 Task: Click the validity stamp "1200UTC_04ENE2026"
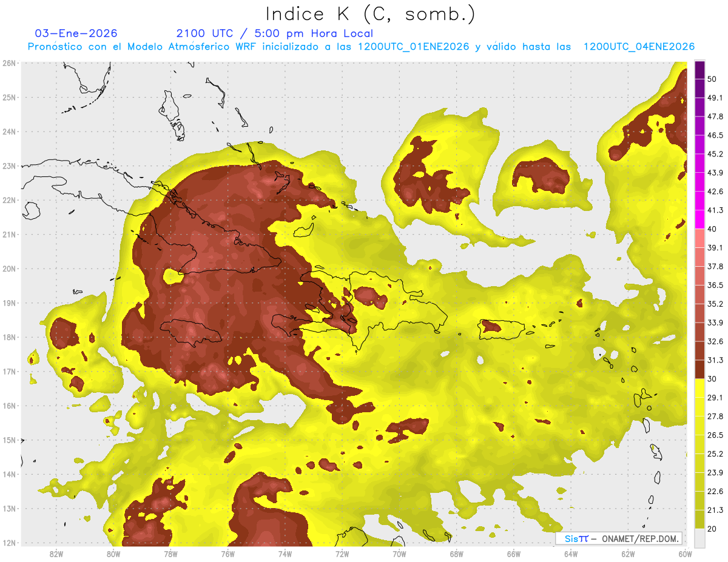[639, 47]
